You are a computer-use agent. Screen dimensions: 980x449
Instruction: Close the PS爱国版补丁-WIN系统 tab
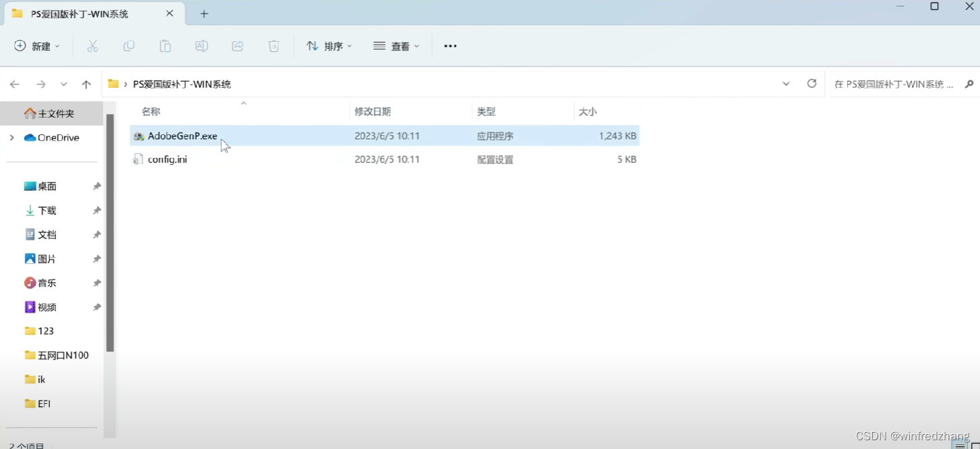[169, 14]
